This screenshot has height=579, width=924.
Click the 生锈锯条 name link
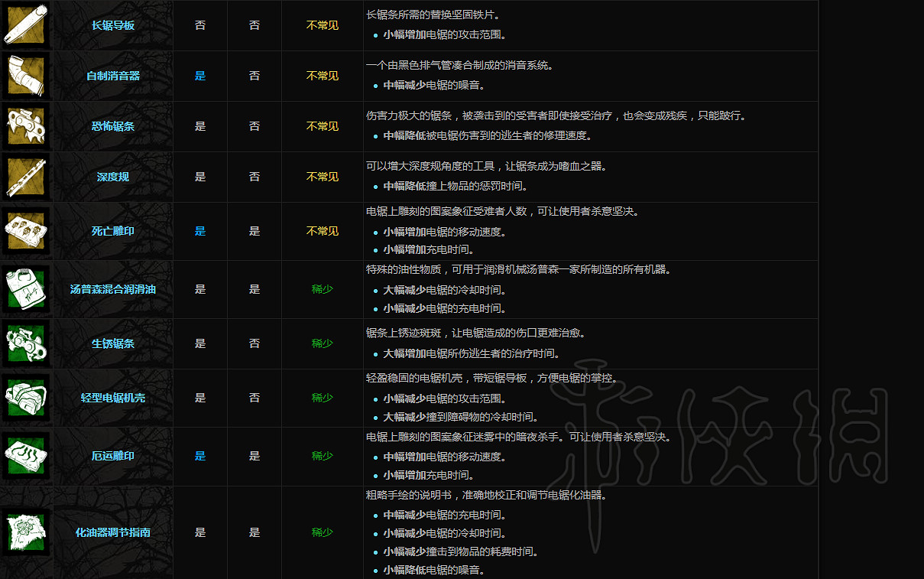(x=112, y=343)
